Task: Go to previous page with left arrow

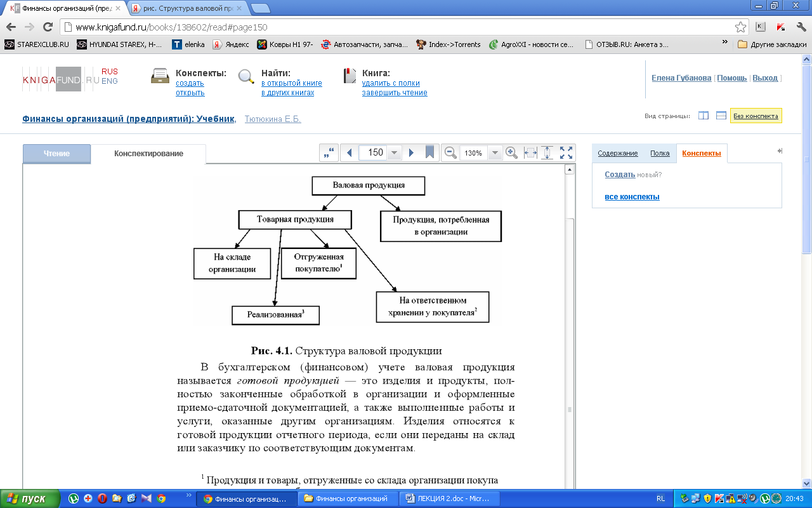Action: [x=350, y=153]
